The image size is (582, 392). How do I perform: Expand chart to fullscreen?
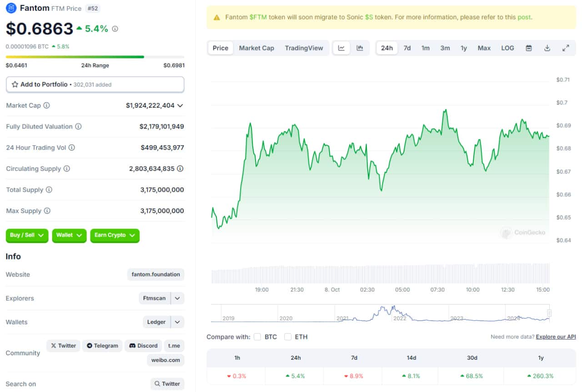click(566, 48)
